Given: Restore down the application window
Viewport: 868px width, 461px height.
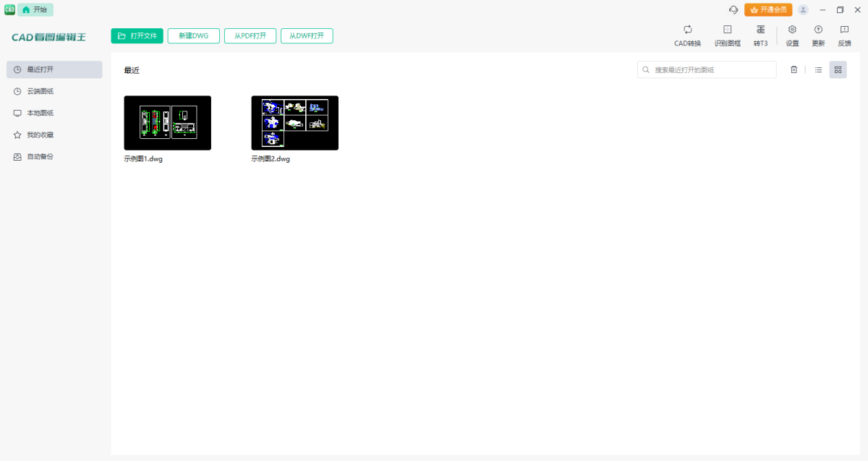Looking at the screenshot, I should click(x=840, y=9).
